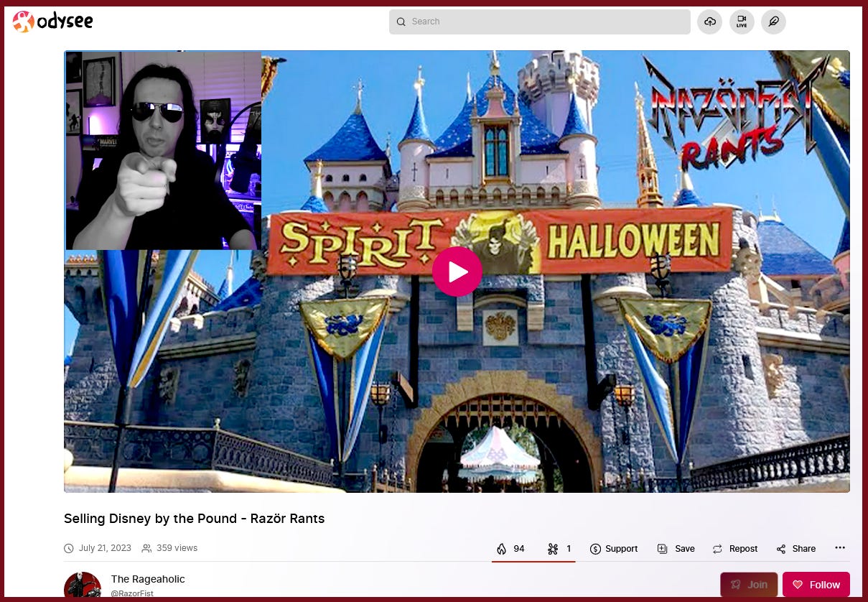Viewport: 868px width, 602px height.
Task: Click the July 21, 2023 date text
Action: (105, 548)
